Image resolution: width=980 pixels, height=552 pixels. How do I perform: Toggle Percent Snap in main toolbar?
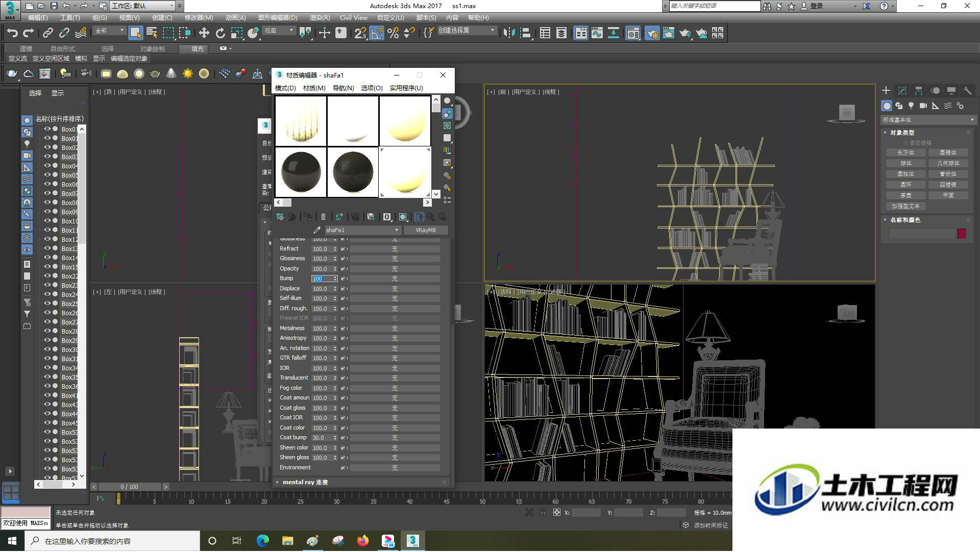(393, 33)
